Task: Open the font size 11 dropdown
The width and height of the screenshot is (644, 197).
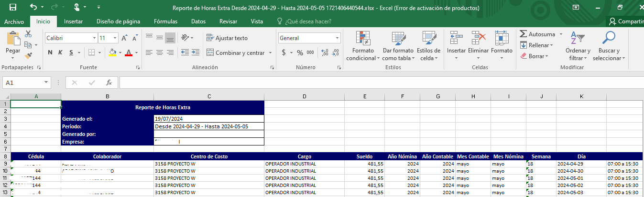Action: point(115,38)
